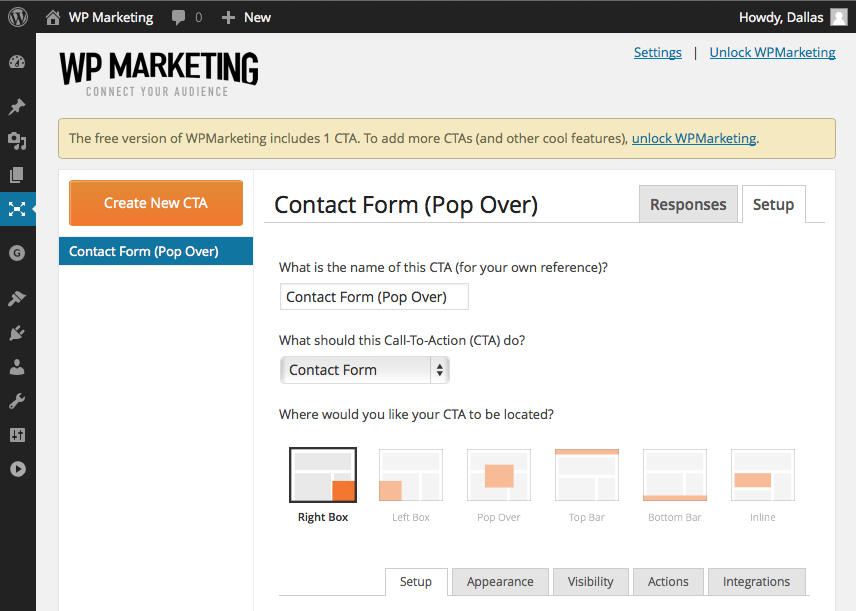Choose the Inline location
The image size is (856, 611).
[763, 485]
